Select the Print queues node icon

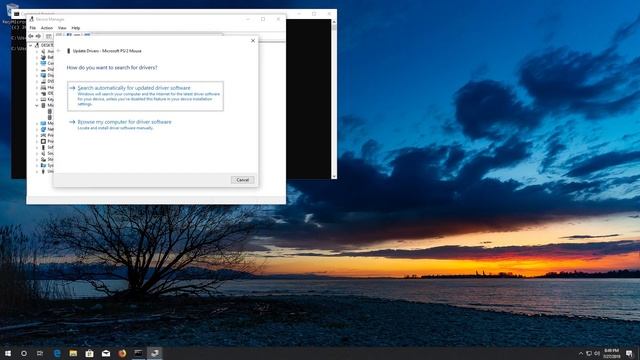tap(43, 135)
